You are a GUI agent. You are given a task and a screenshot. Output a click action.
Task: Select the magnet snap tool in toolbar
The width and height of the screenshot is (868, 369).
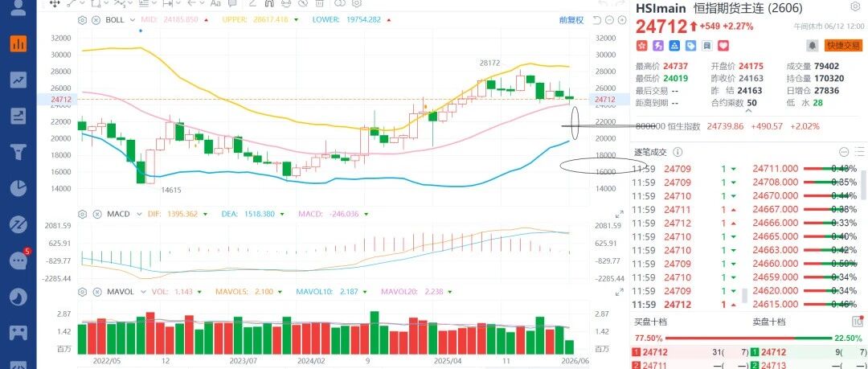pos(269,3)
